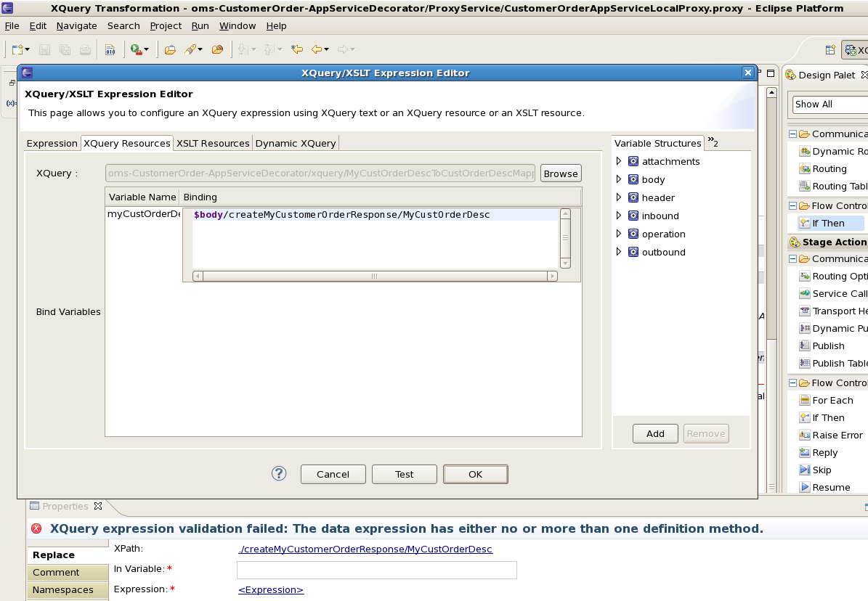Click the help question mark icon
This screenshot has width=868, height=601.
pyautogui.click(x=279, y=473)
